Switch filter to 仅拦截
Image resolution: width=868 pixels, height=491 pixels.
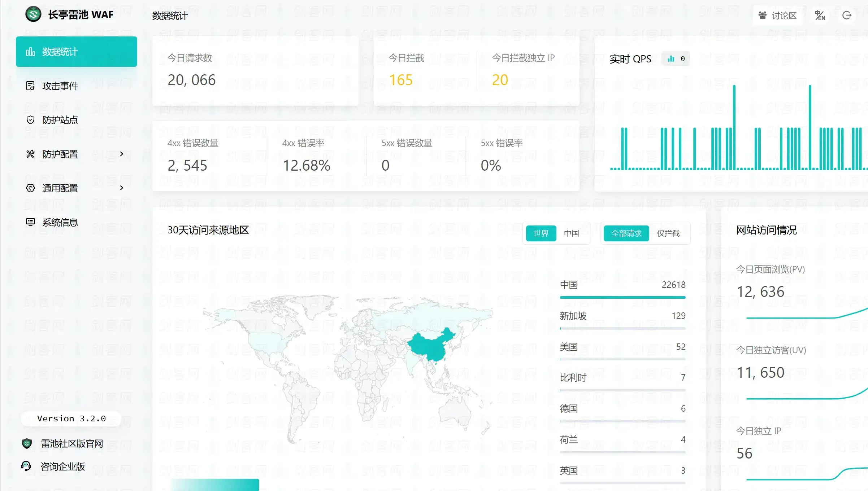[668, 233]
